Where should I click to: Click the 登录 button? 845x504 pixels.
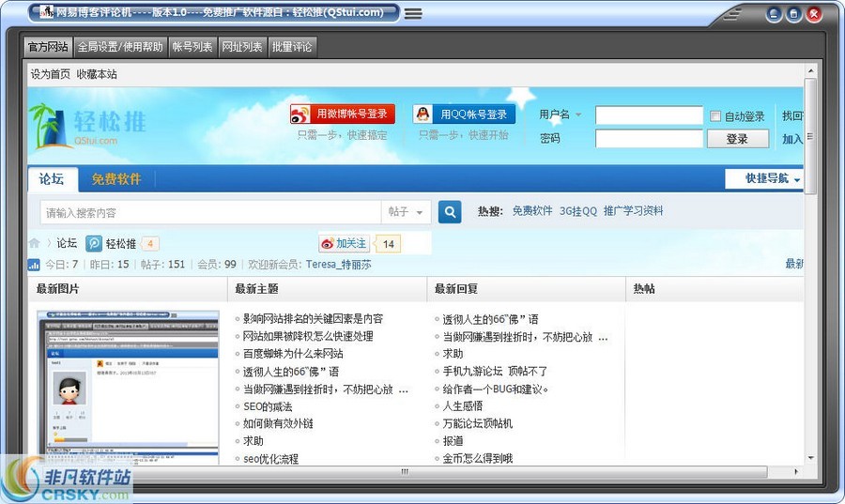tap(738, 139)
